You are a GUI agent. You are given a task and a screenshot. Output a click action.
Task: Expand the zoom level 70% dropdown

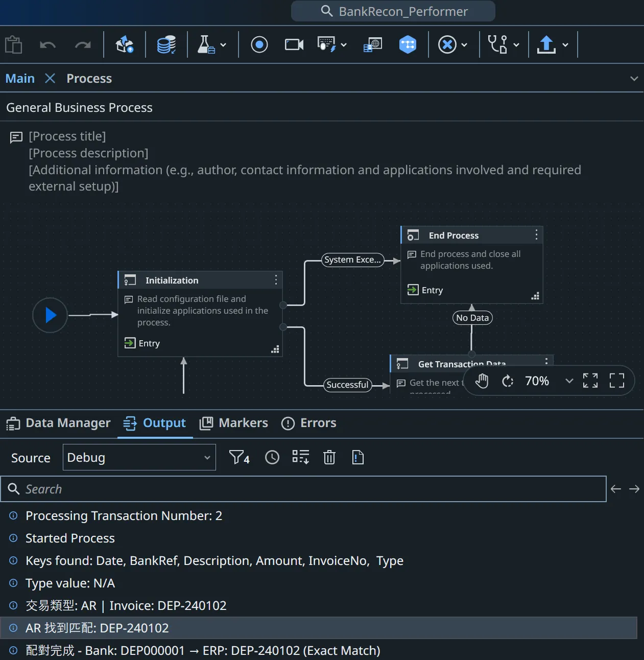click(569, 381)
